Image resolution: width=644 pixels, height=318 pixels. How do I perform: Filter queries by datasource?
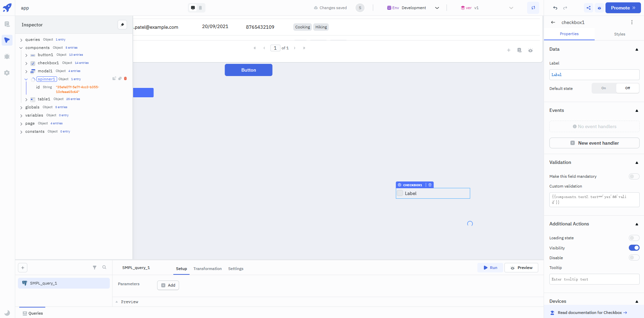pyautogui.click(x=95, y=267)
